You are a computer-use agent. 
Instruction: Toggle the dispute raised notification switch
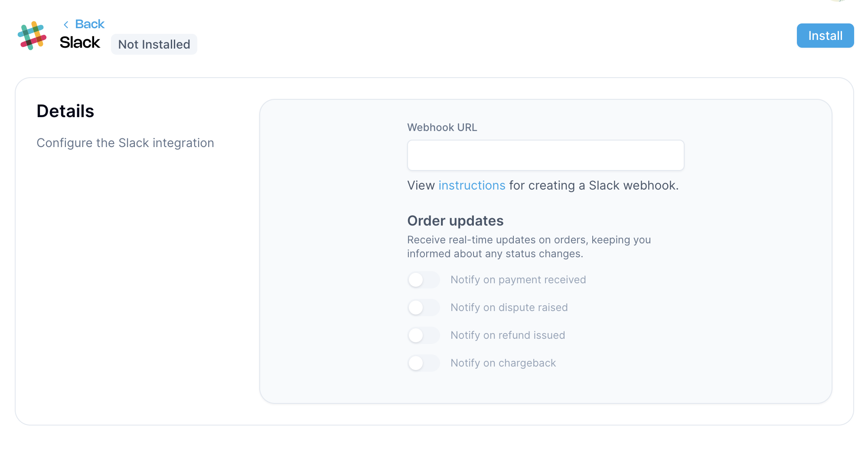click(424, 308)
